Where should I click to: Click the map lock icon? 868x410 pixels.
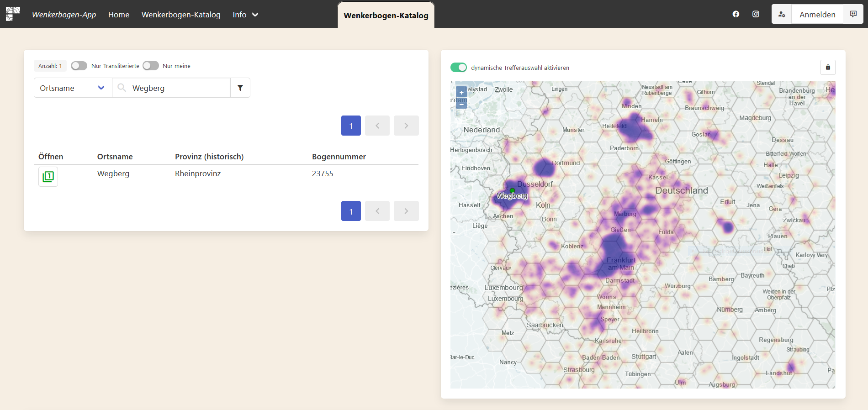[828, 68]
